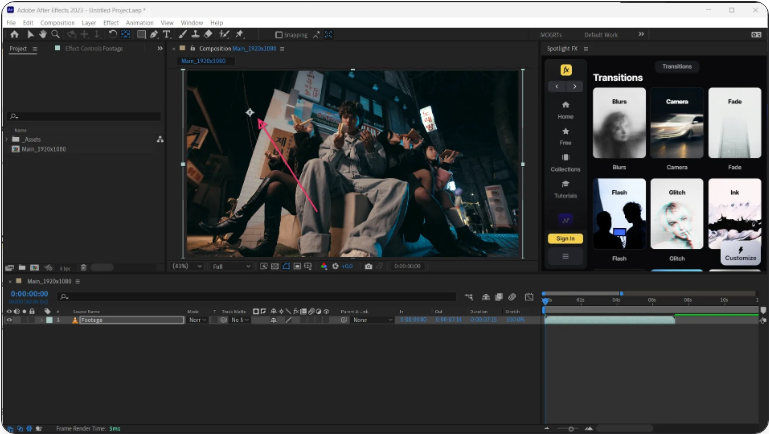The width and height of the screenshot is (769, 434).
Task: Open Tutorials in Spotlight FX sidebar
Action: pos(566,188)
